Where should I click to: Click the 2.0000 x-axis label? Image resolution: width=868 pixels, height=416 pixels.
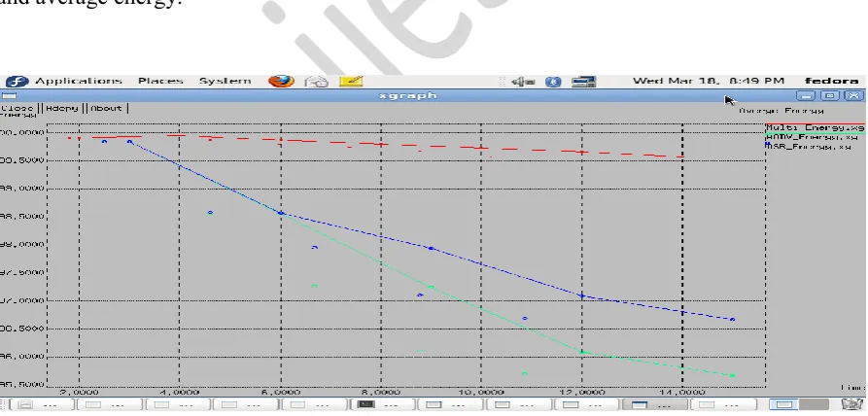79,392
